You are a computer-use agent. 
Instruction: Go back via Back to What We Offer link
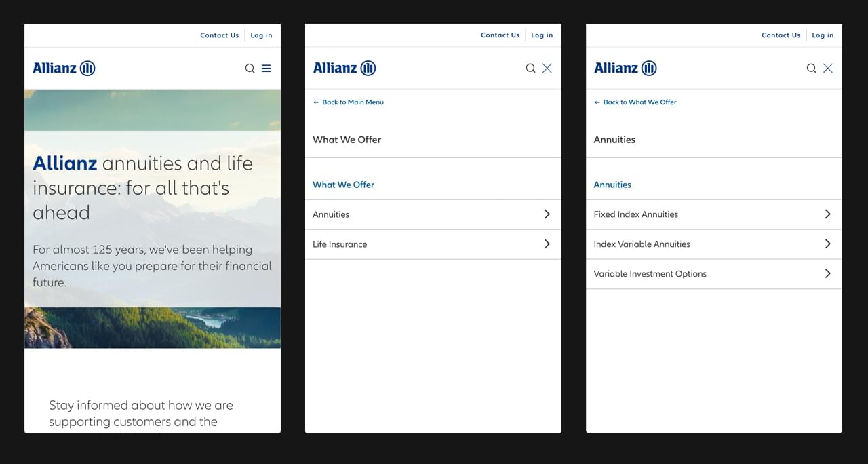click(x=635, y=102)
